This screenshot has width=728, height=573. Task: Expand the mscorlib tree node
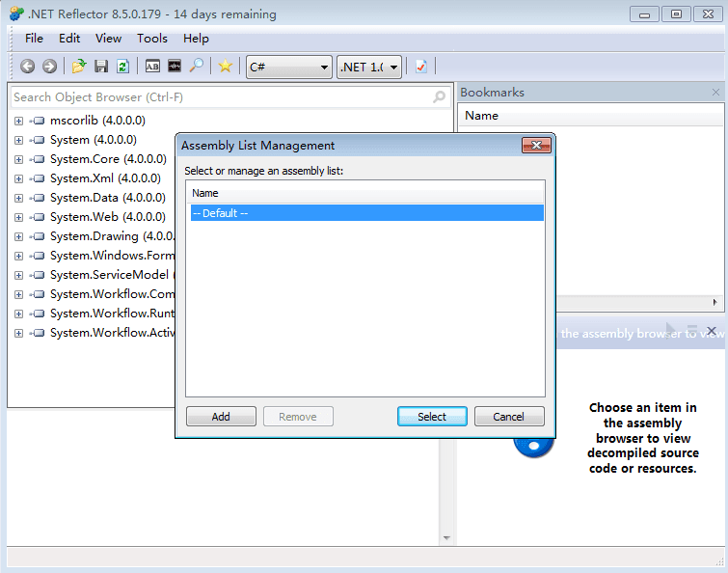[18, 121]
